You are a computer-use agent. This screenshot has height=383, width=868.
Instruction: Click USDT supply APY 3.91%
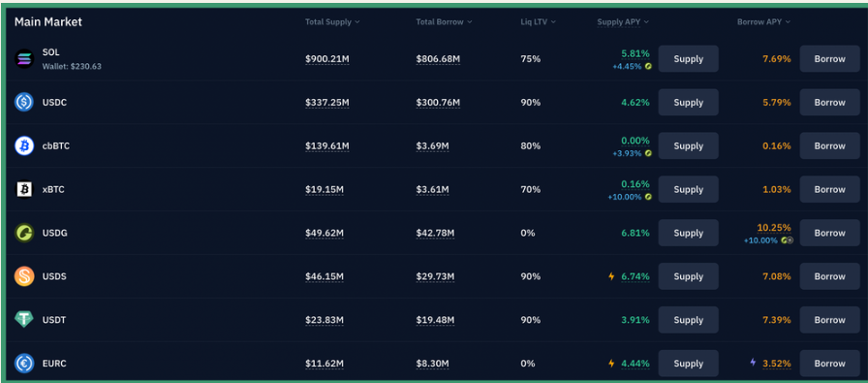point(635,320)
